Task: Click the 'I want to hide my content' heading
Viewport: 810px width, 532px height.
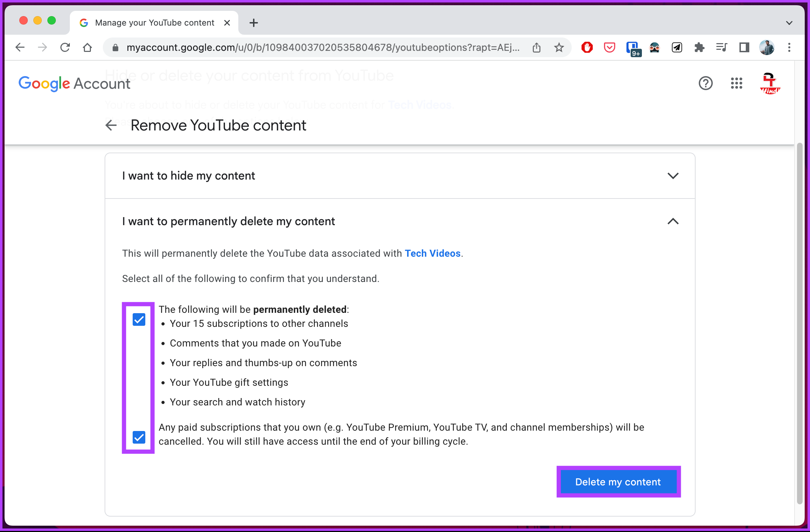Action: [x=188, y=176]
